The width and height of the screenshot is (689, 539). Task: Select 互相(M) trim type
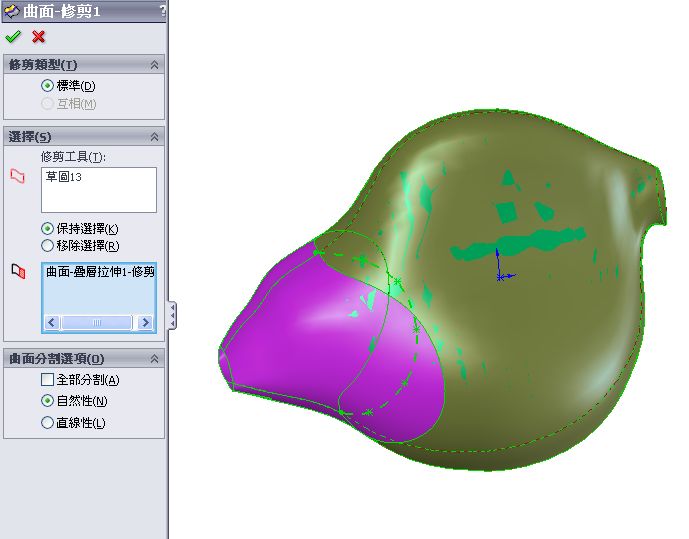pos(47,104)
